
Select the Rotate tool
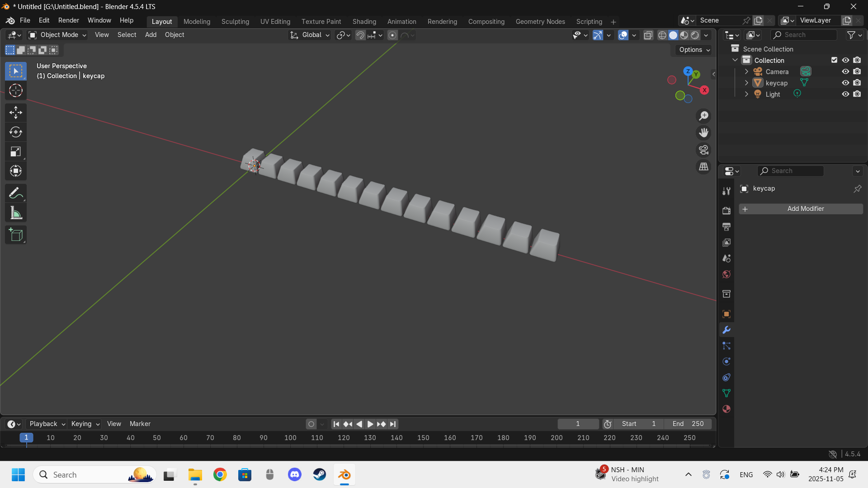[x=16, y=132]
